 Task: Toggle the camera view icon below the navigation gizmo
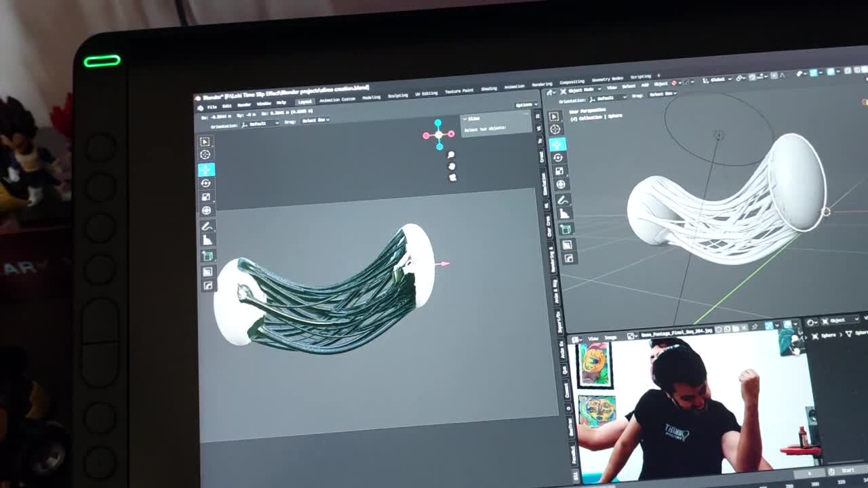[452, 178]
